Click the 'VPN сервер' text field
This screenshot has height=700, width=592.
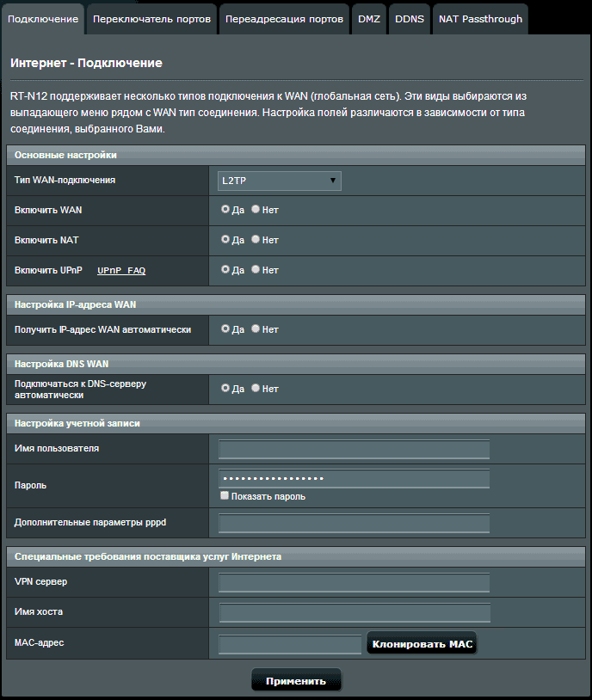[x=354, y=583]
